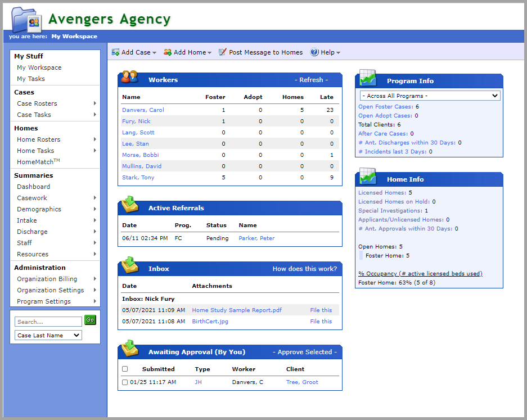
Task: Open the Across All Programs selector
Action: (x=429, y=95)
